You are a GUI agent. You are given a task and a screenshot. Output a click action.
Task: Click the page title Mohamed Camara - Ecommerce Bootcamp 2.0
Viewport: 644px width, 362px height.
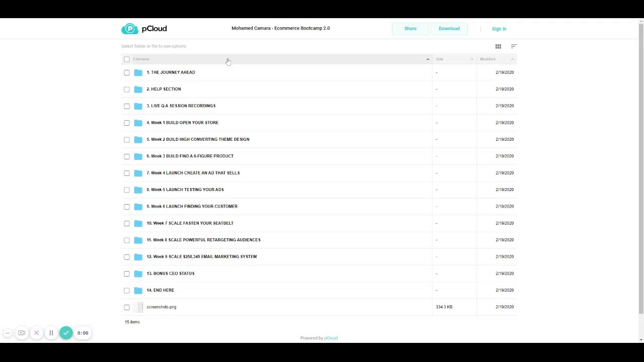281,28
